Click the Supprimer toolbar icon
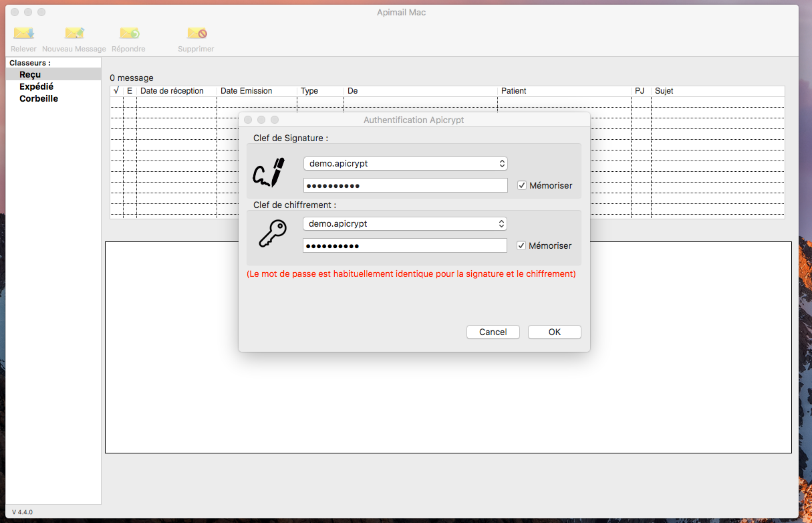812x523 pixels. click(x=196, y=33)
